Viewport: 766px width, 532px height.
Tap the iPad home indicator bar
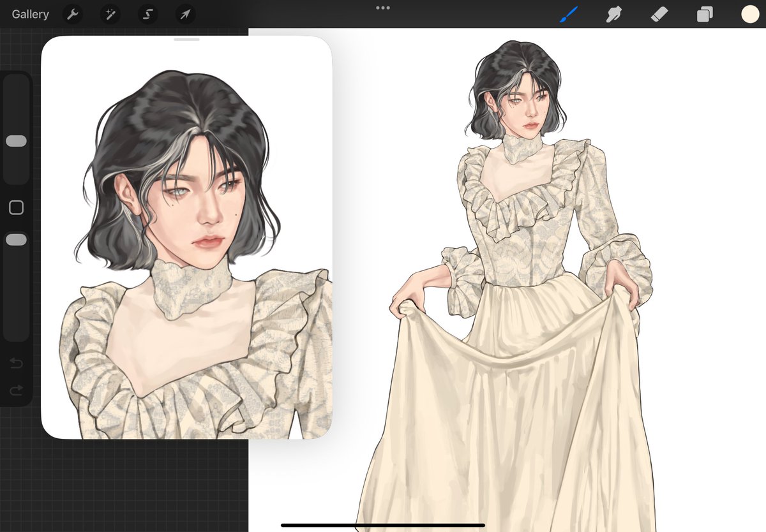(383, 525)
